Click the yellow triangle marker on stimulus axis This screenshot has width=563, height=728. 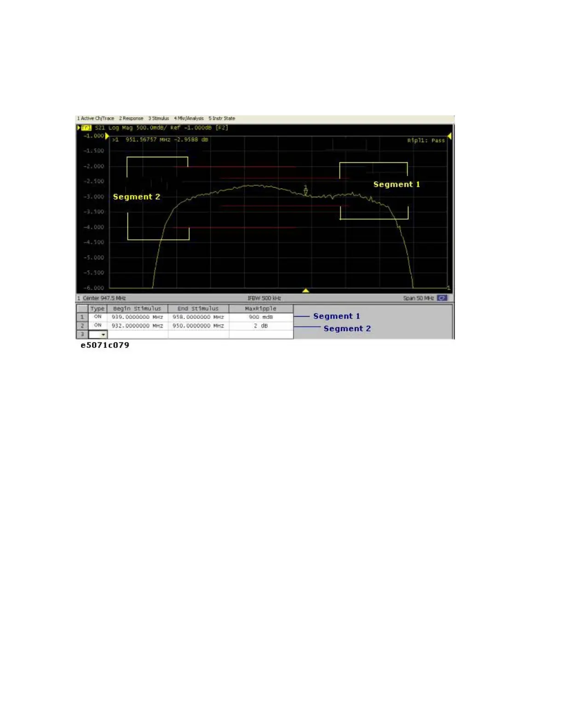point(305,290)
